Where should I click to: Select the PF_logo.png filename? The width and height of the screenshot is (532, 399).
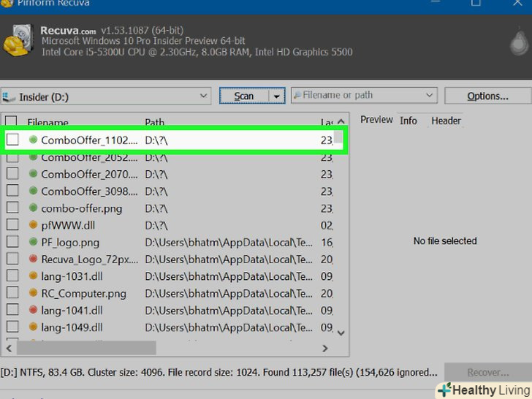pyautogui.click(x=70, y=243)
